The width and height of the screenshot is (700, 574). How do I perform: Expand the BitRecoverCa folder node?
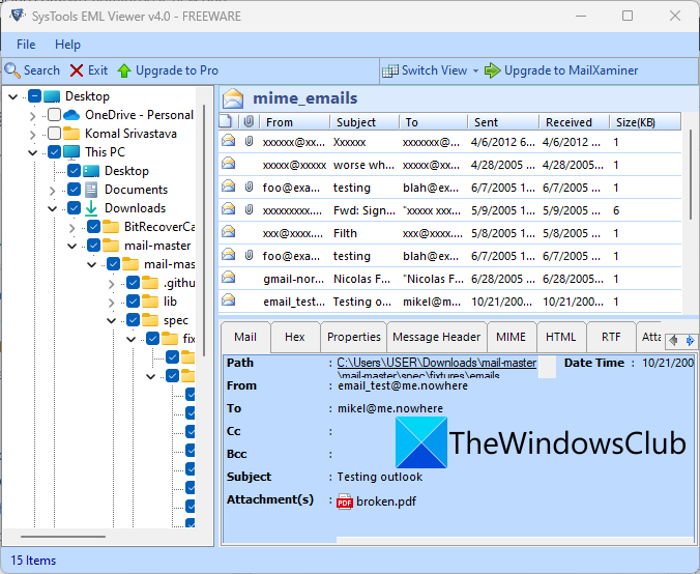click(x=71, y=228)
